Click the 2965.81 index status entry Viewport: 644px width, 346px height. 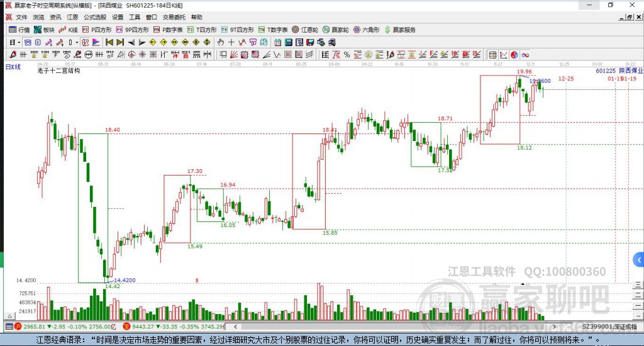coord(65,326)
